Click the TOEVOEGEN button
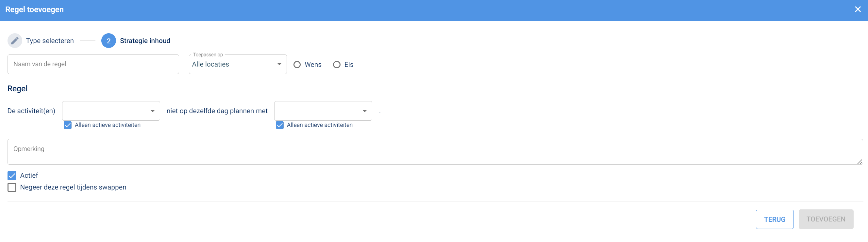 click(826, 219)
